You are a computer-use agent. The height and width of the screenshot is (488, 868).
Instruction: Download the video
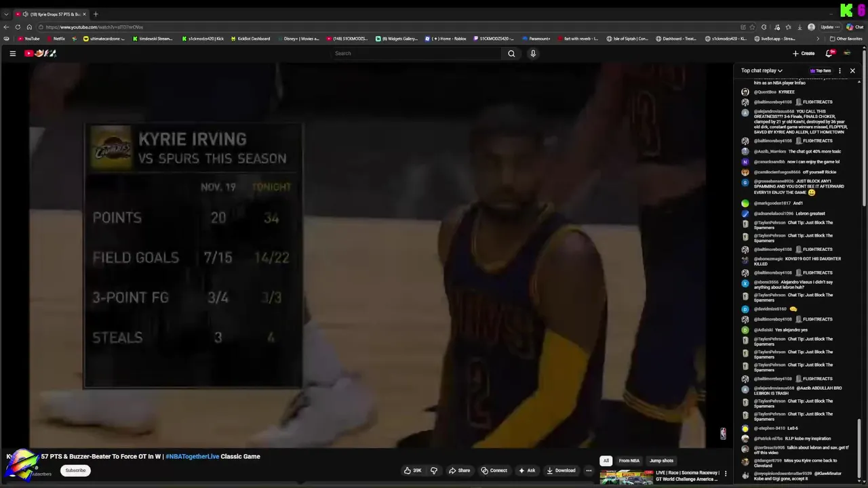561,470
